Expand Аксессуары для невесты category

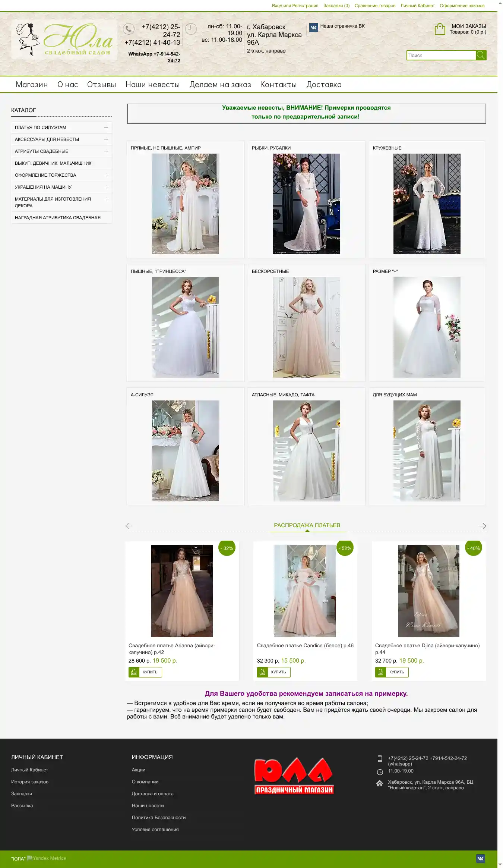coord(106,139)
